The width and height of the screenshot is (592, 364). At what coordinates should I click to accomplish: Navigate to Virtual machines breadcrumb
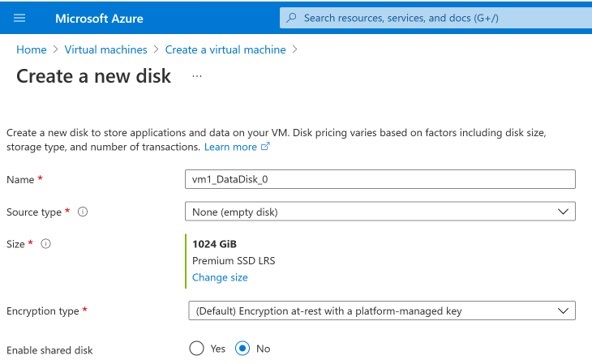tap(106, 49)
